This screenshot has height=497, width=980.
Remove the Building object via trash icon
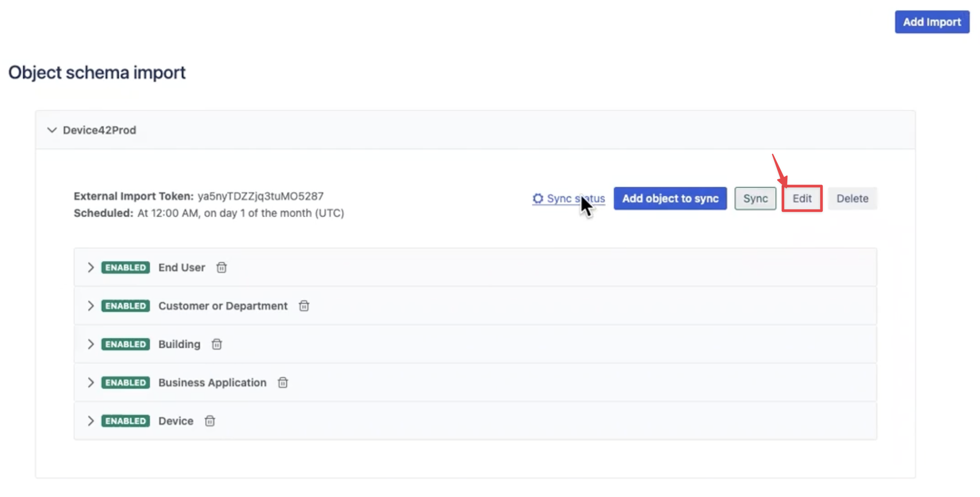pos(217,344)
